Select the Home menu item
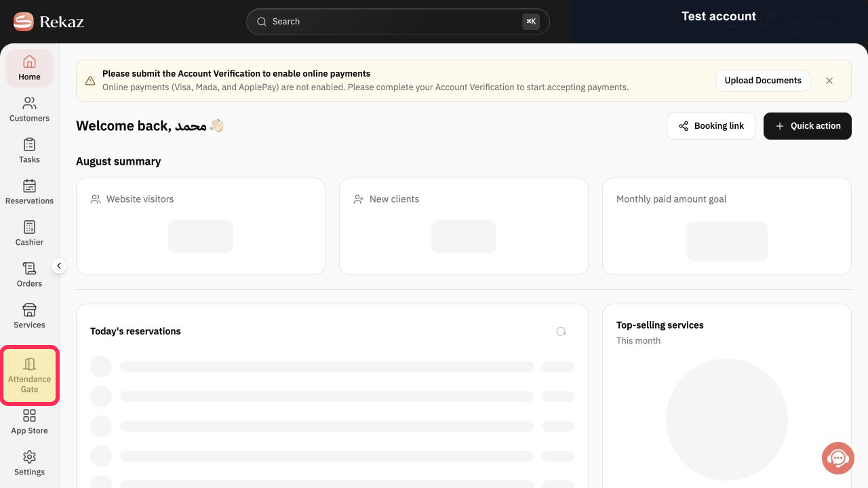The height and width of the screenshot is (488, 868). 29,68
